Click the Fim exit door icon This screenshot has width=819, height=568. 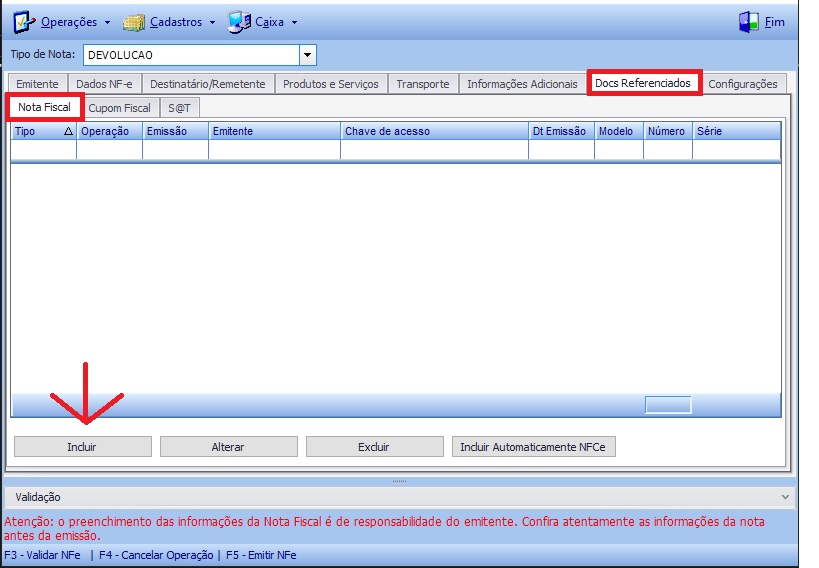coord(748,22)
